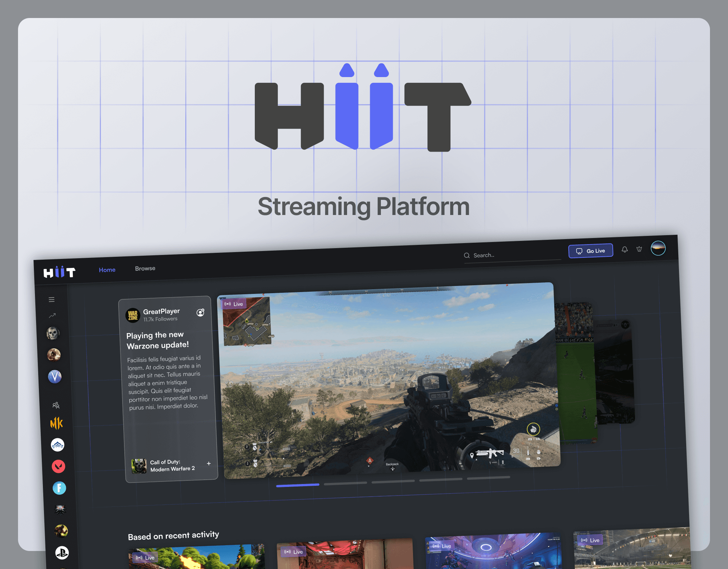The height and width of the screenshot is (569, 728).
Task: Click plus next to Modern Warfare 2
Action: tap(209, 463)
